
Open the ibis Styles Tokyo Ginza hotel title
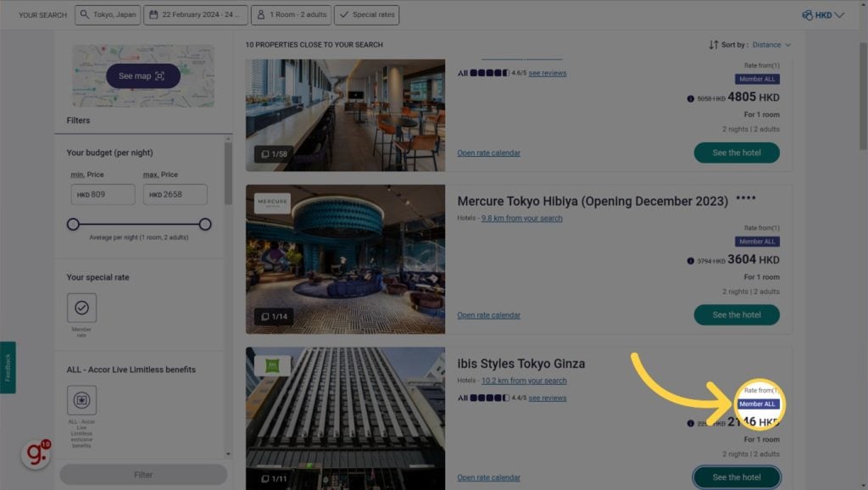coord(521,364)
